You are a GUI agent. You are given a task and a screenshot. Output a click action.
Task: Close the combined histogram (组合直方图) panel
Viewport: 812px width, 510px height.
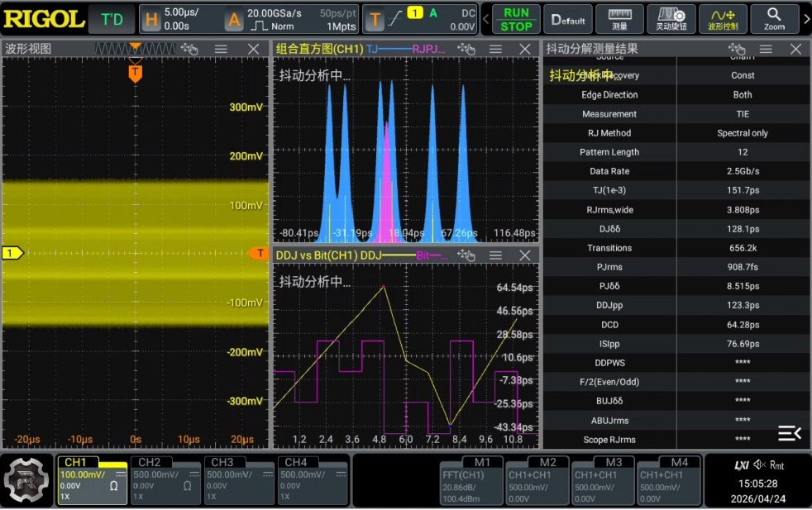(x=524, y=50)
